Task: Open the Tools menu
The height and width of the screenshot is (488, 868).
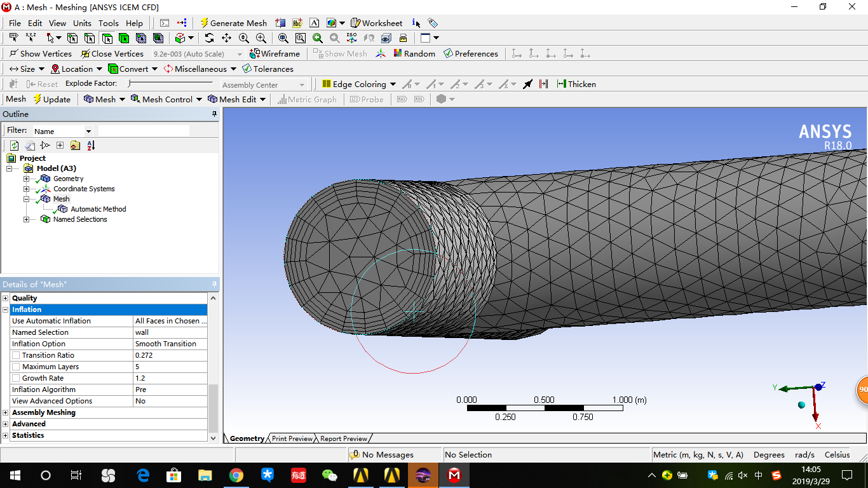Action: (x=108, y=23)
